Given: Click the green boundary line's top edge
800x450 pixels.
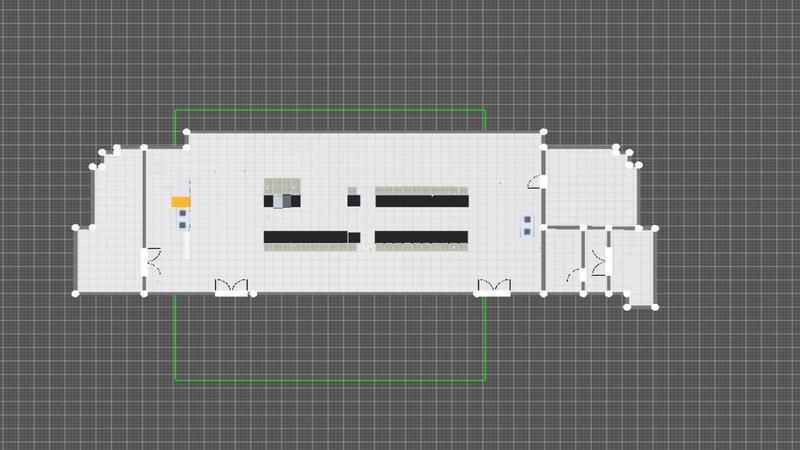Looking at the screenshot, I should 330,110.
